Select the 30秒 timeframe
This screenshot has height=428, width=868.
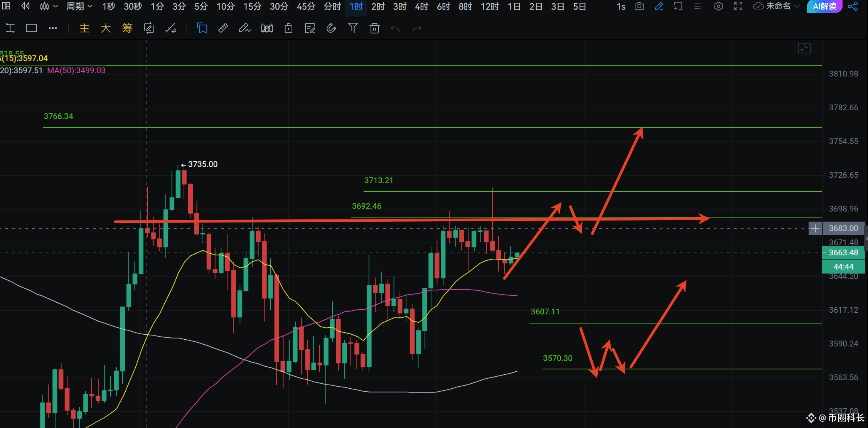[x=133, y=7]
